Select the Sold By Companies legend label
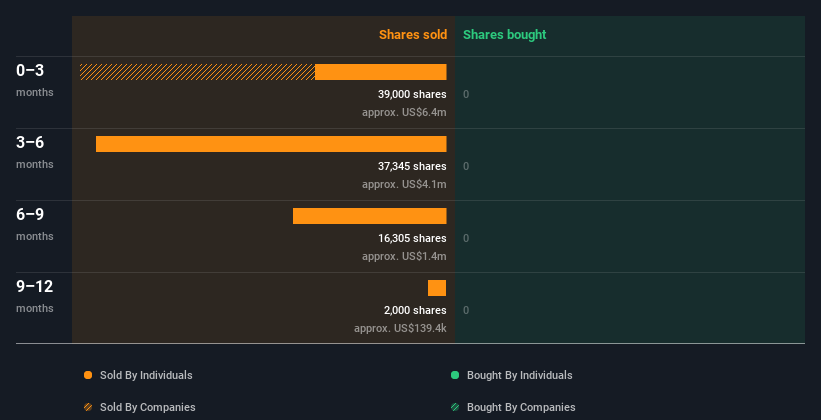The image size is (821, 420). pos(148,407)
